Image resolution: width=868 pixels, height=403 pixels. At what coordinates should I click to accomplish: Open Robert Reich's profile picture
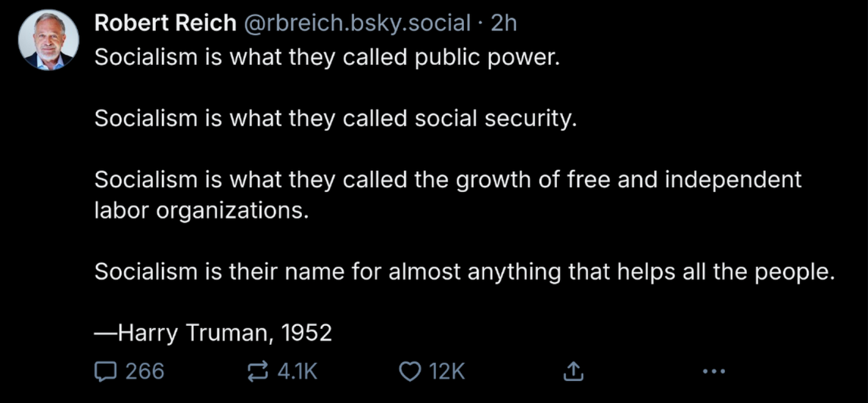tap(48, 42)
